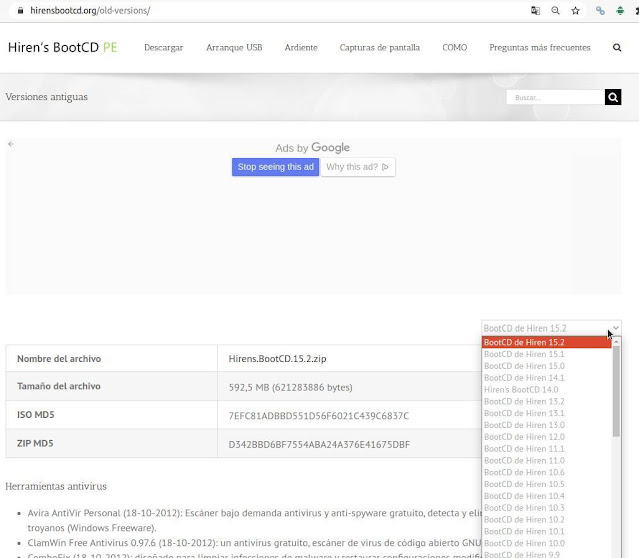Click the green tree extension icon

(620, 11)
